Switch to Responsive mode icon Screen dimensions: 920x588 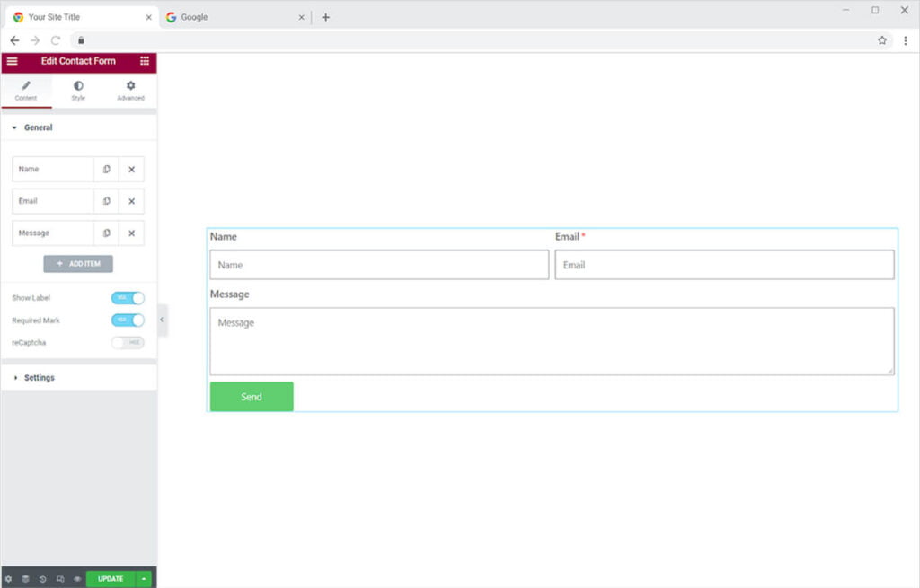click(60, 579)
